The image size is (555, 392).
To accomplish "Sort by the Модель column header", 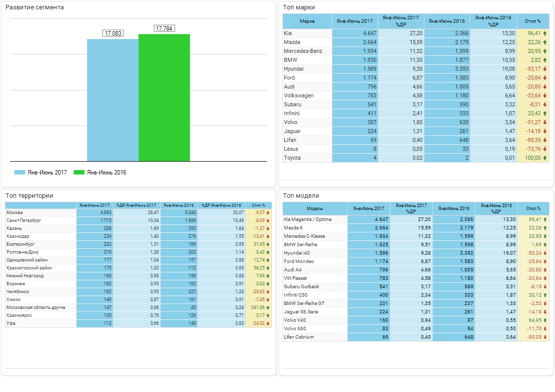I will (315, 209).
